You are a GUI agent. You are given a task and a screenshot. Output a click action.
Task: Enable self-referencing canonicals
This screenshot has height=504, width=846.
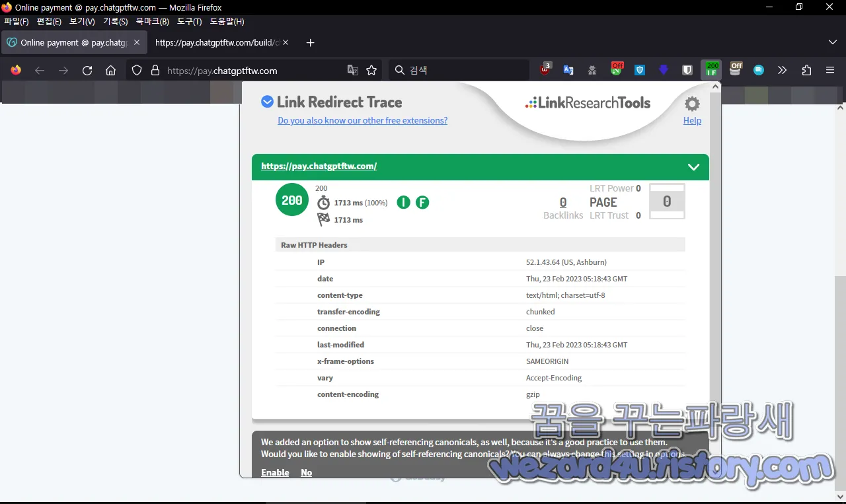point(275,472)
